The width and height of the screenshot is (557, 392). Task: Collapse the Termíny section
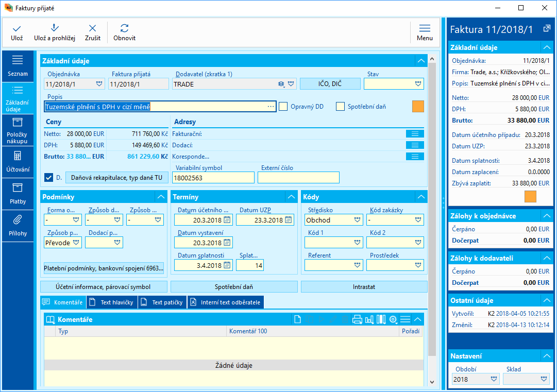(290, 197)
